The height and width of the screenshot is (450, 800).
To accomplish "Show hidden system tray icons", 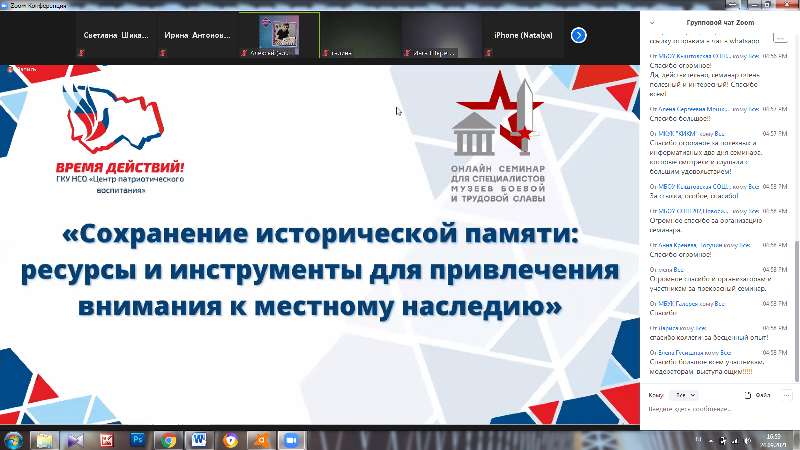I will pos(711,441).
